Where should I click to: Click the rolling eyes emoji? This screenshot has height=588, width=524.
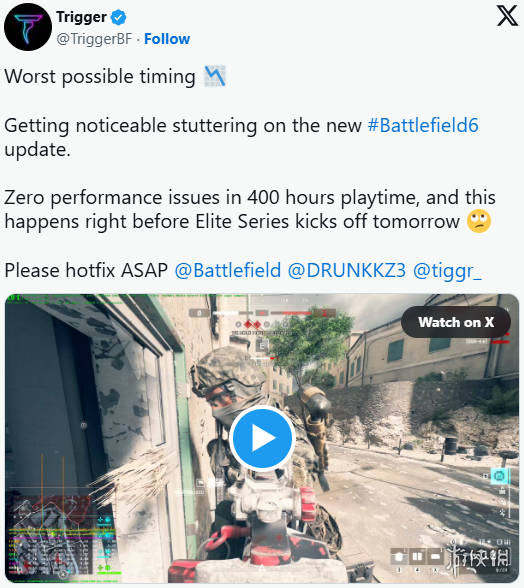pyautogui.click(x=479, y=221)
